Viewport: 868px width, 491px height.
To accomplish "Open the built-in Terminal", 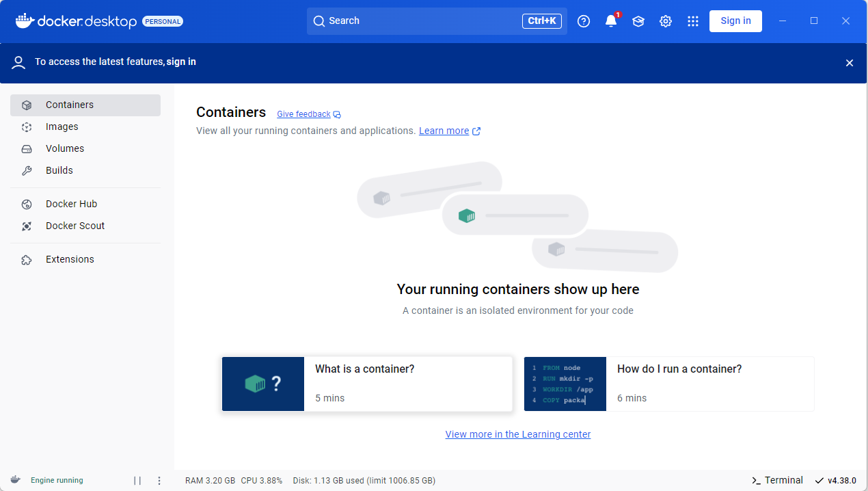I will click(777, 480).
